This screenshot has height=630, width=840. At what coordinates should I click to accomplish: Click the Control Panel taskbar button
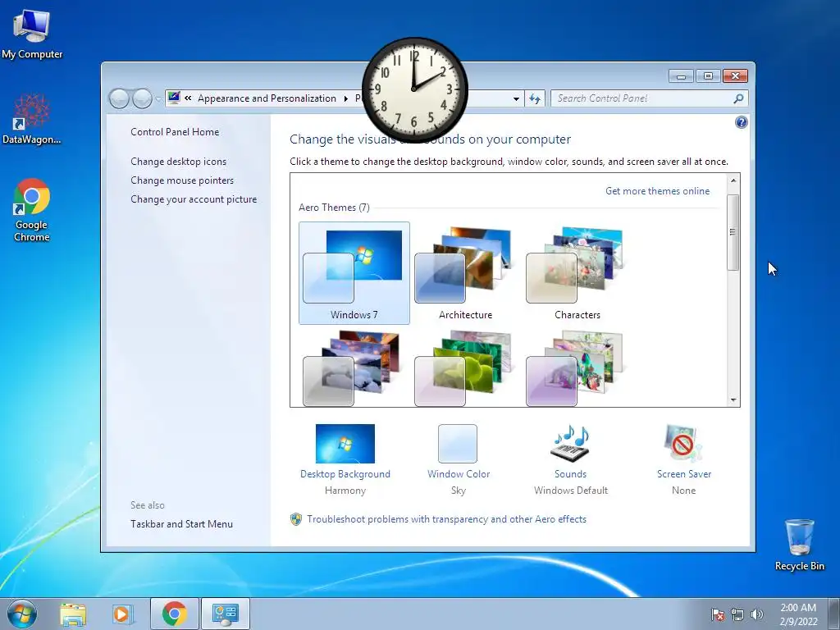click(226, 614)
